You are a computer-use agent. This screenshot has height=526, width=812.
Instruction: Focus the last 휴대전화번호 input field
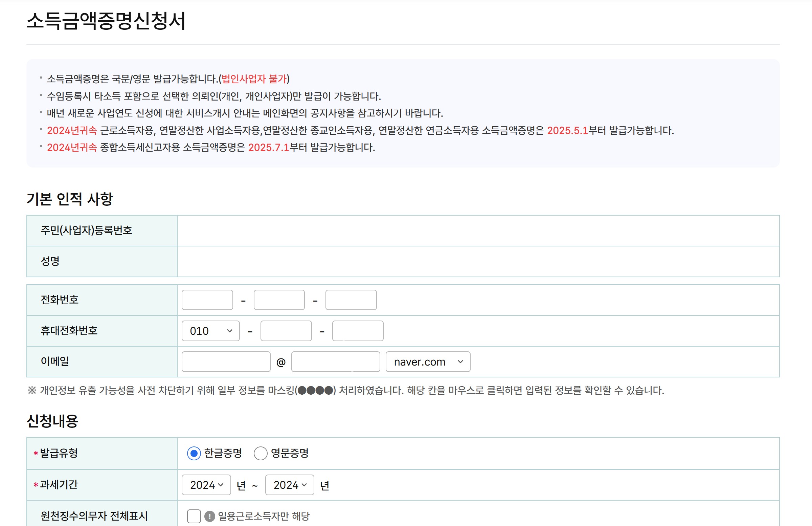pyautogui.click(x=358, y=331)
